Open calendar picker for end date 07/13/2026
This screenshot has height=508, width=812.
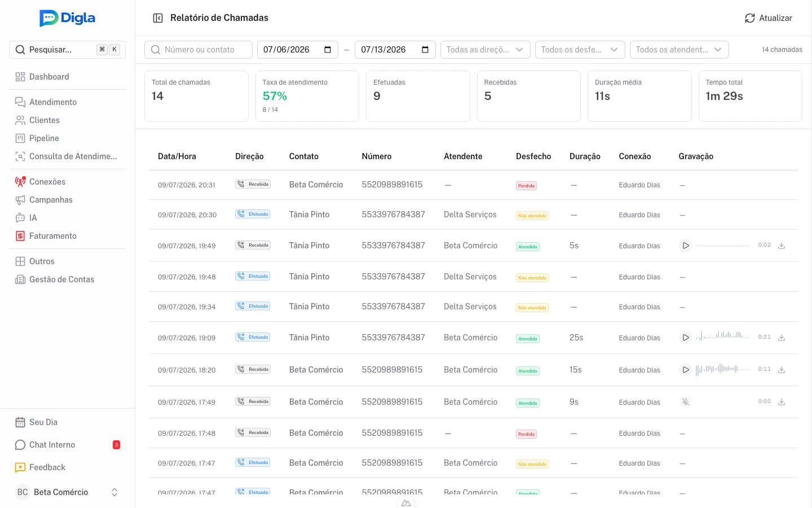click(425, 50)
